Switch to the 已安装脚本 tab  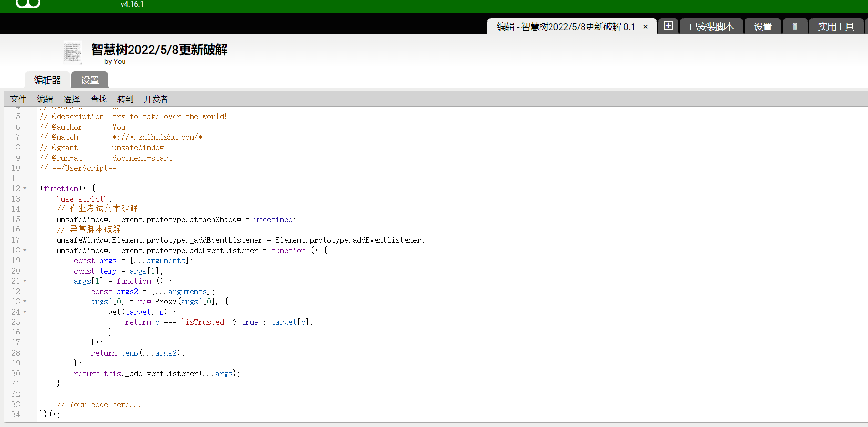coord(711,27)
